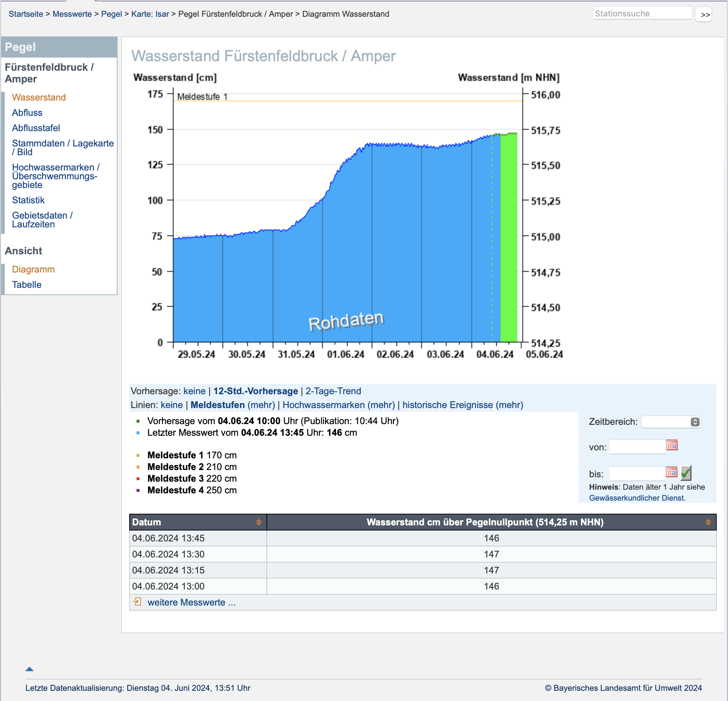Jump to top with the blue up arrow

(29, 669)
